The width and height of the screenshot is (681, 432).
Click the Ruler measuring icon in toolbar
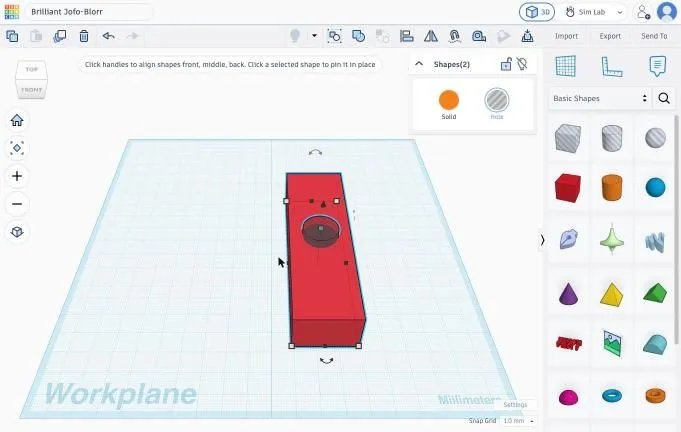(x=479, y=36)
